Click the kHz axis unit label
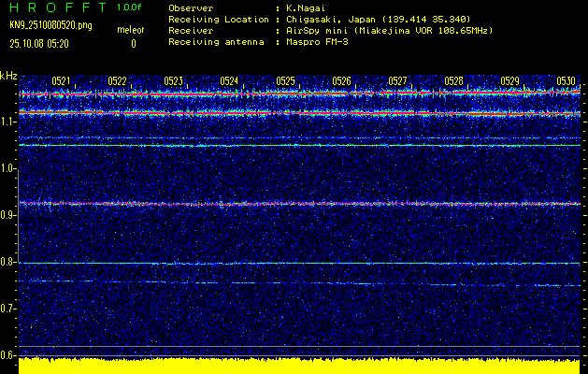This screenshot has width=588, height=374. coord(8,75)
